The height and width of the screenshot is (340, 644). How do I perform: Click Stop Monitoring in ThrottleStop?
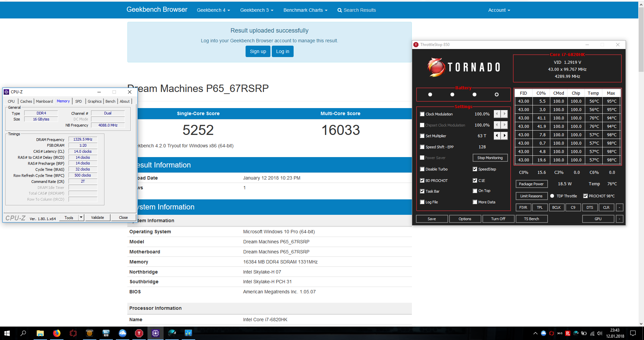490,158
